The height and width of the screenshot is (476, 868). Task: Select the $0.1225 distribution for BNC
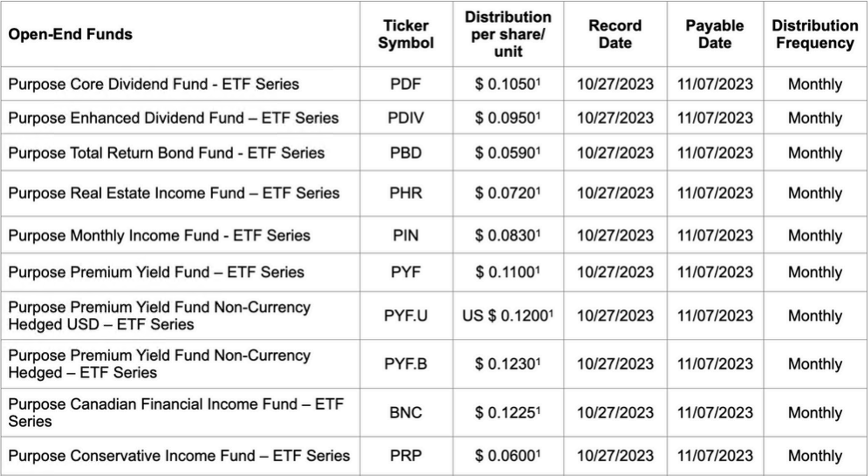[507, 413]
